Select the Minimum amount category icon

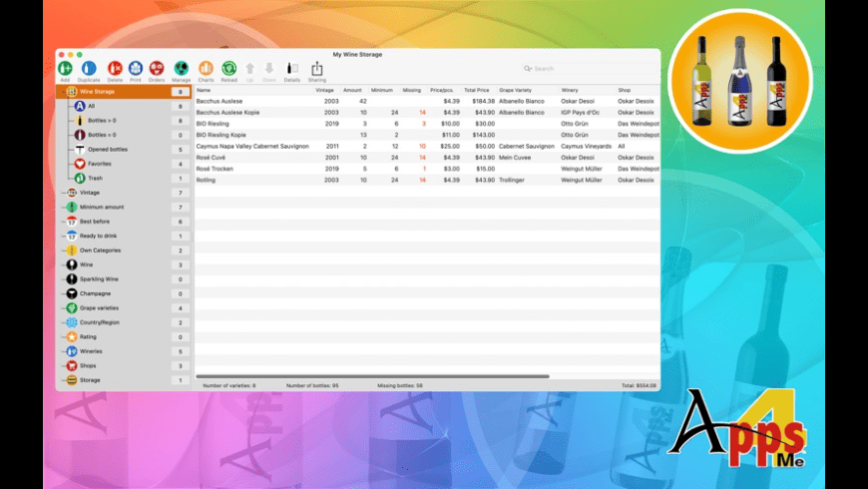(72, 207)
